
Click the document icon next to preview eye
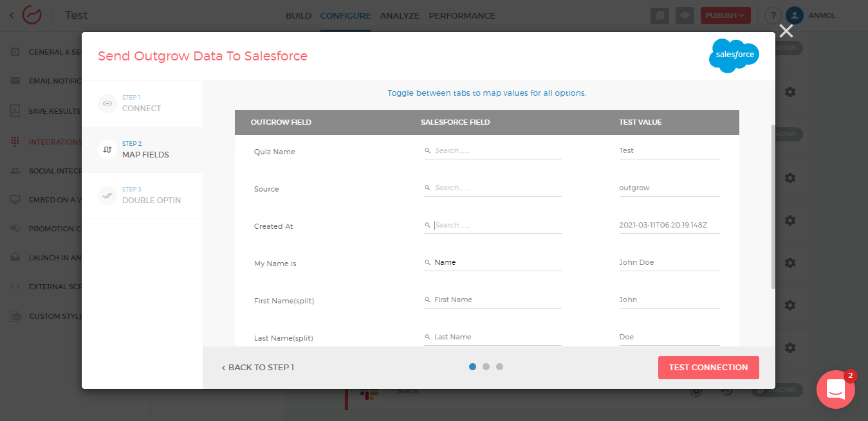[x=660, y=15]
